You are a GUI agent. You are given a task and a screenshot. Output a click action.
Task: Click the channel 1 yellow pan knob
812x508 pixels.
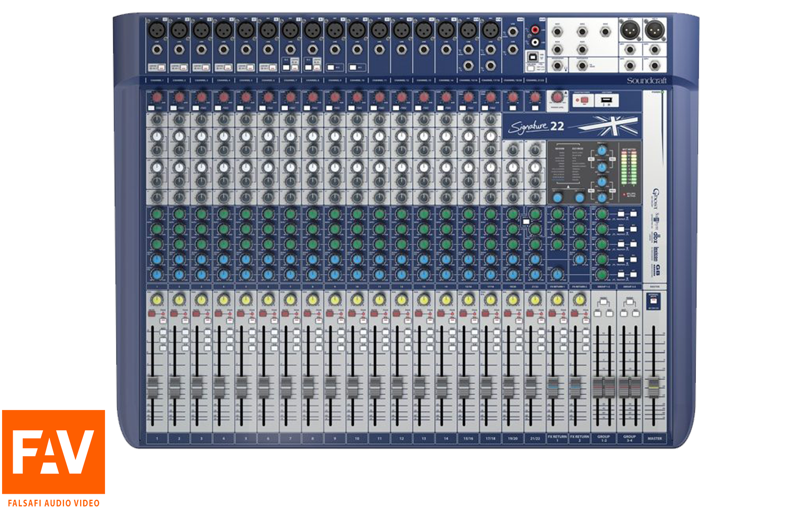point(157,300)
